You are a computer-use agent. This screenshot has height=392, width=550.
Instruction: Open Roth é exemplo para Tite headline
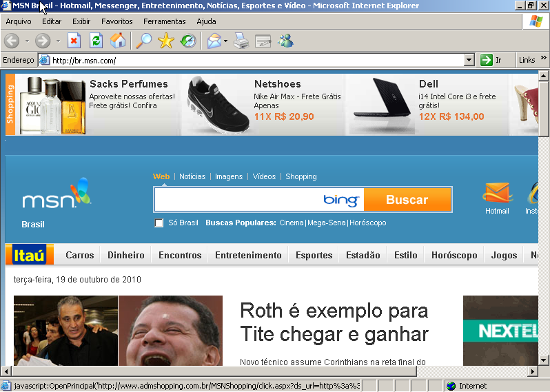click(x=334, y=322)
